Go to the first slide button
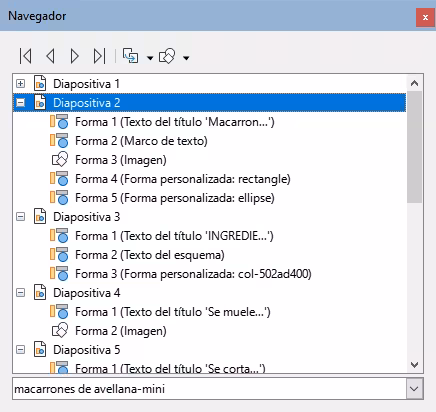 tap(26, 56)
